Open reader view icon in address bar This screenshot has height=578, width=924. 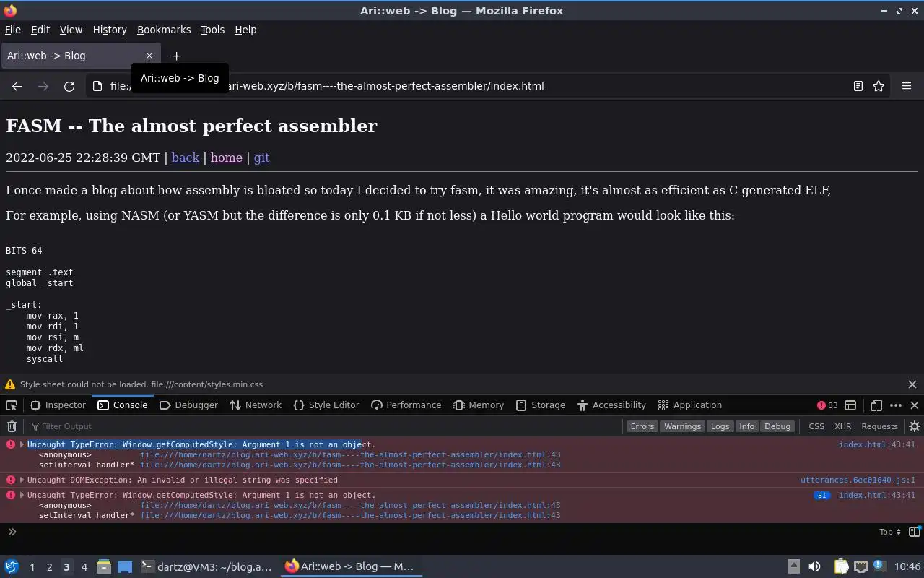pyautogui.click(x=858, y=86)
